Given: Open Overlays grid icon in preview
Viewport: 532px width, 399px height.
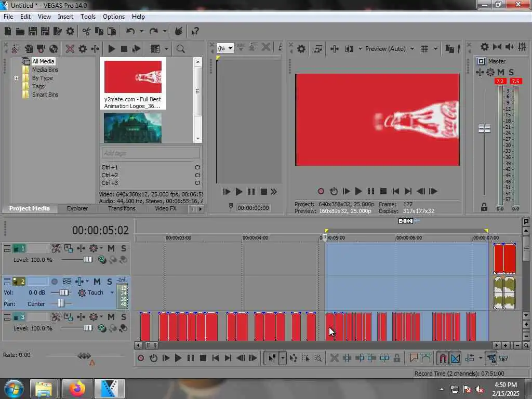Looking at the screenshot, I should (x=424, y=49).
